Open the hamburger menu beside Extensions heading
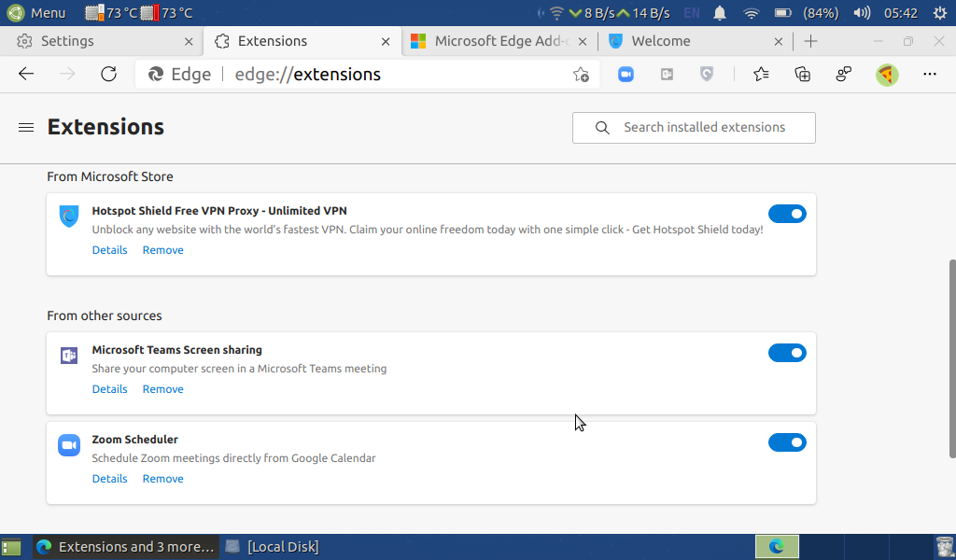This screenshot has height=560, width=956. coord(25,127)
